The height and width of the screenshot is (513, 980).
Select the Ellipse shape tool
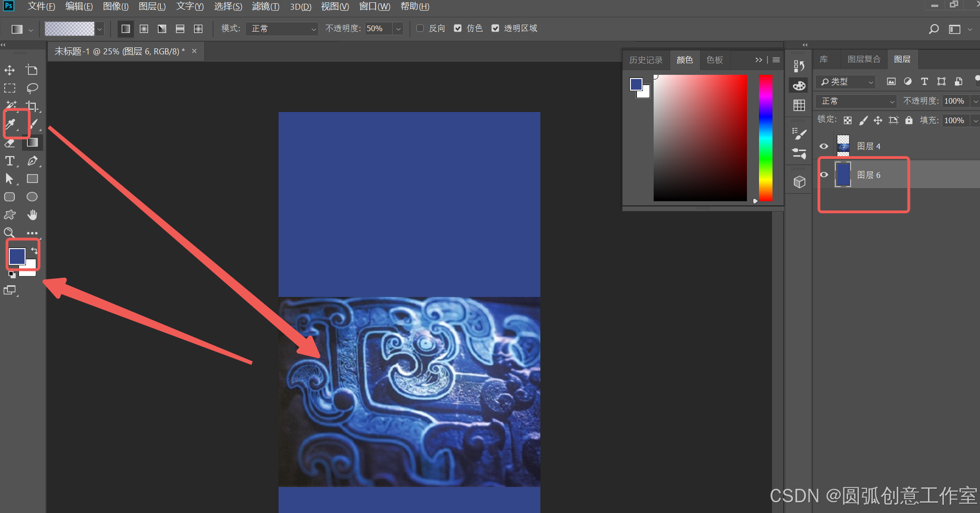click(32, 197)
